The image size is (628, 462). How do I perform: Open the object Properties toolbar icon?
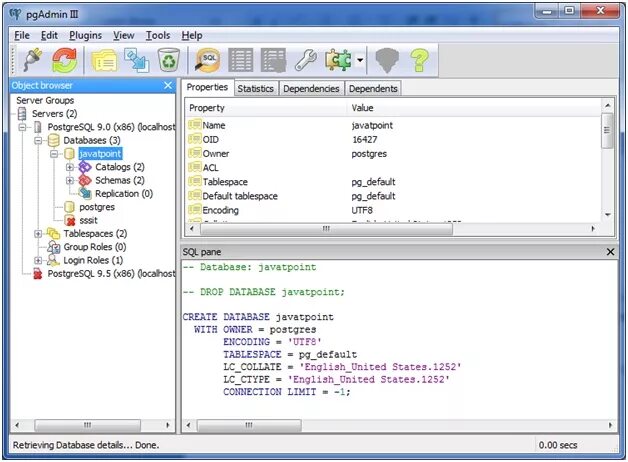pos(105,61)
